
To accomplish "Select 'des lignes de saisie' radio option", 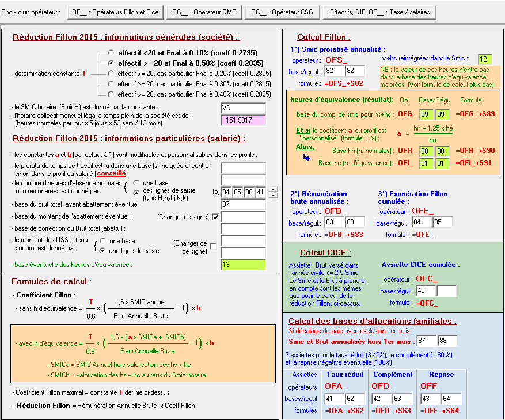I will pos(136,193).
